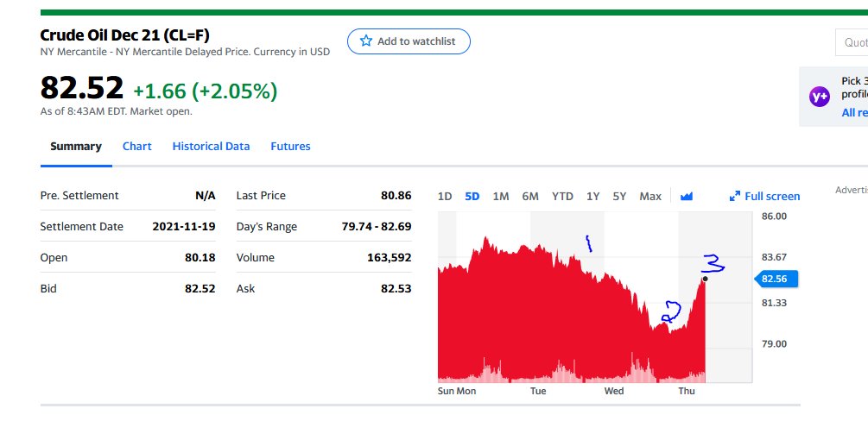Select the Max chart range
This screenshot has width=868, height=421.
(650, 197)
